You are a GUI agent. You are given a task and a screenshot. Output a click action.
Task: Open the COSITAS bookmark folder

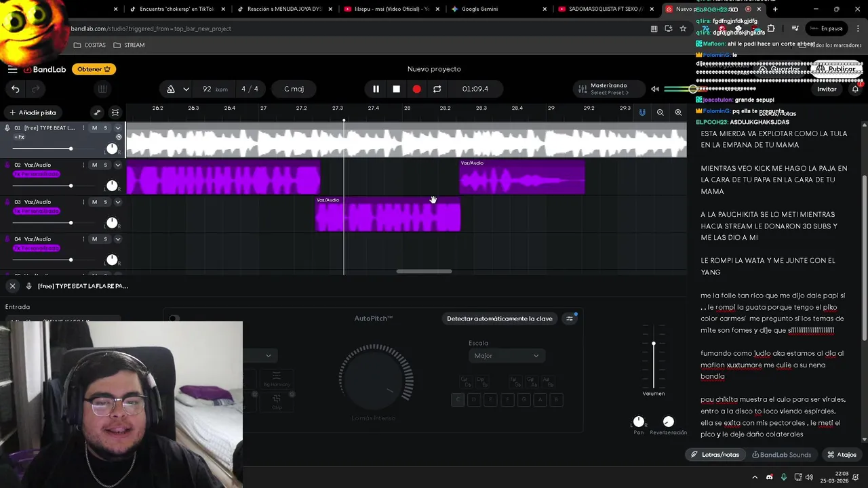point(90,45)
